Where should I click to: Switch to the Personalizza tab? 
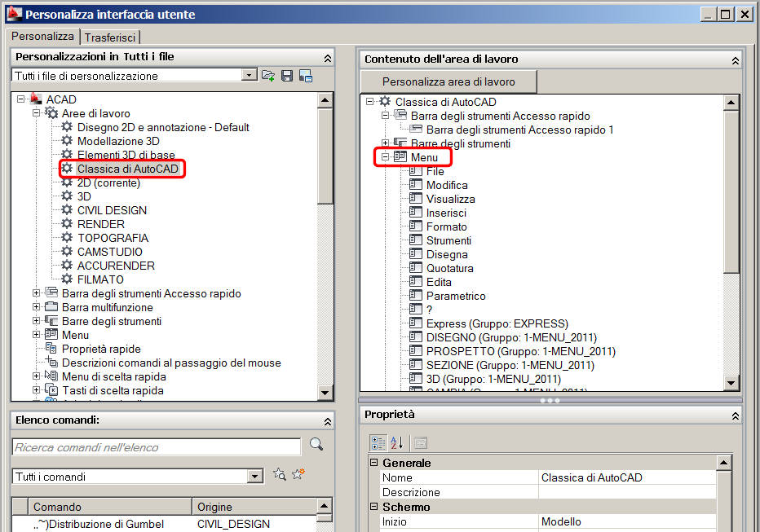pos(42,37)
